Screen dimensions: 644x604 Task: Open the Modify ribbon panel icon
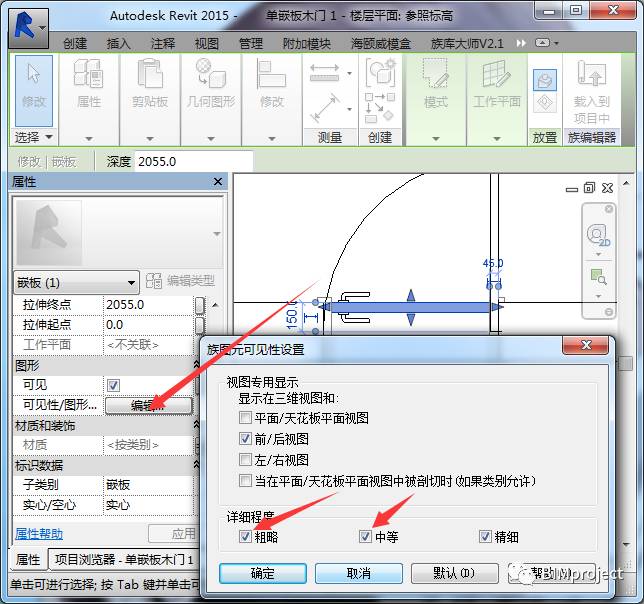pos(271,74)
